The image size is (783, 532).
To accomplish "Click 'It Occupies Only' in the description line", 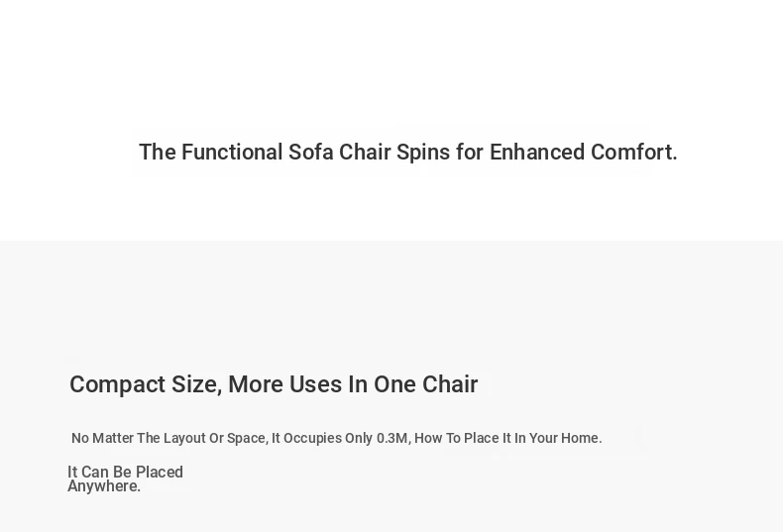I will 322,438.
